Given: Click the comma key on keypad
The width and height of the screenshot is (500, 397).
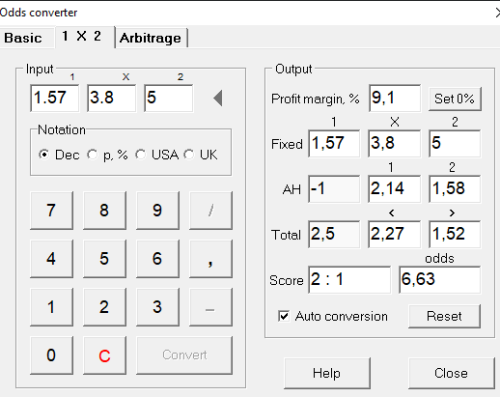Looking at the screenshot, I should click(210, 259).
